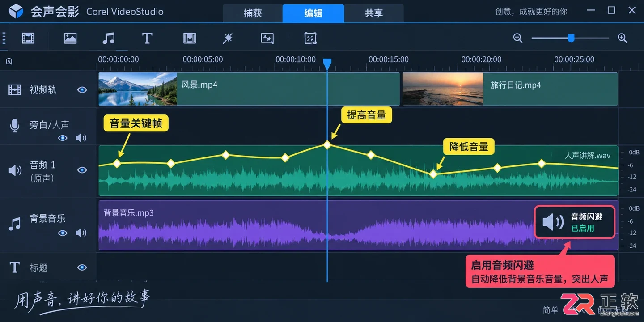
Task: Move the timeline zoom slider handle
Action: [571, 38]
